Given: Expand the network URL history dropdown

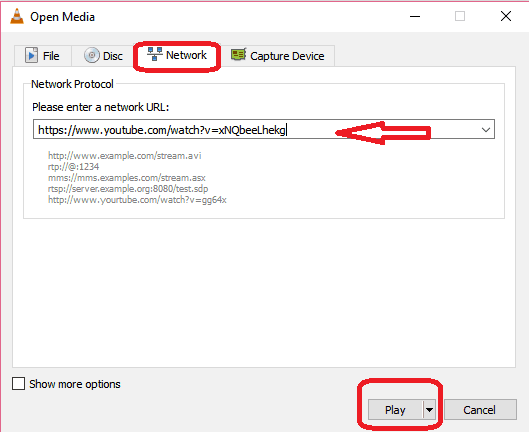Looking at the screenshot, I should click(486, 130).
